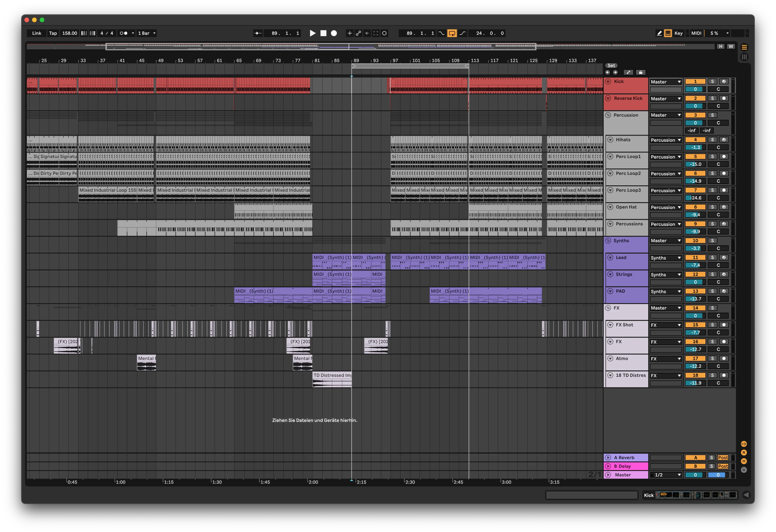Screen dimensions: 776x532
Task: Click the Re-enable Automation arrow
Action: click(x=367, y=33)
